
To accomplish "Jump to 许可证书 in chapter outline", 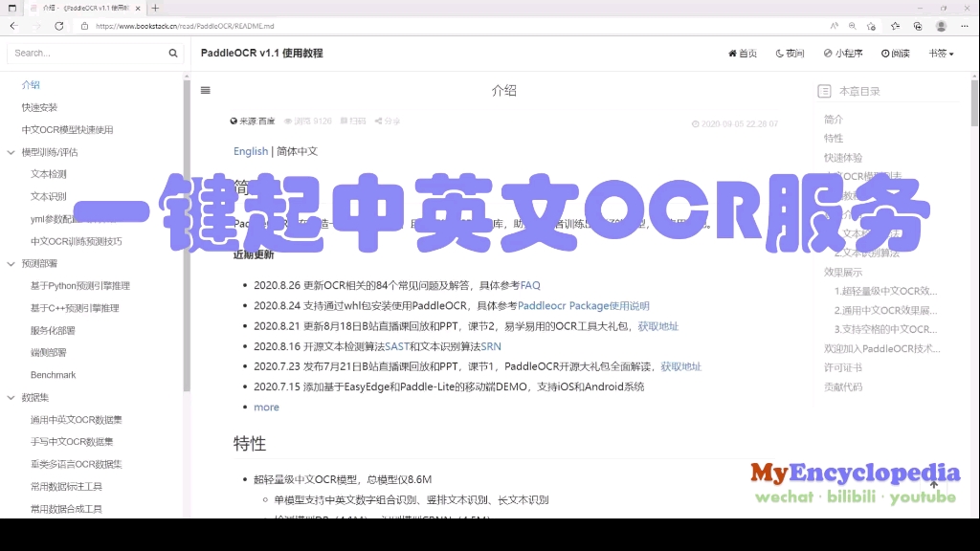I will (842, 368).
